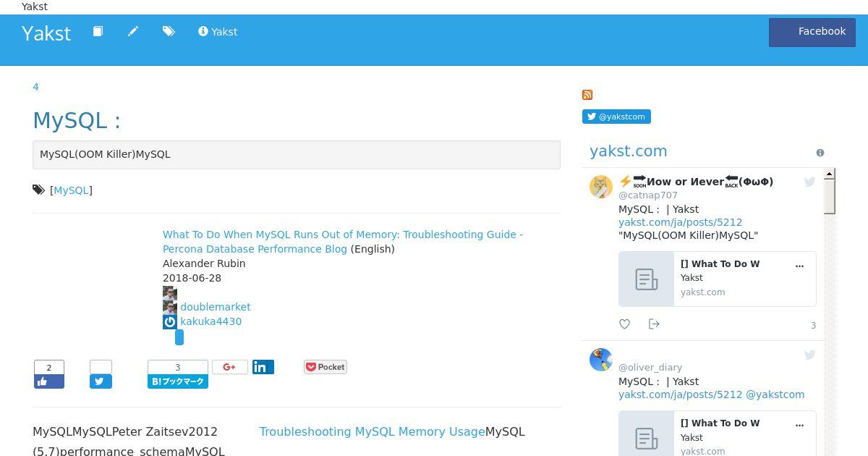Open the @oliver_diary handle

pos(650,367)
